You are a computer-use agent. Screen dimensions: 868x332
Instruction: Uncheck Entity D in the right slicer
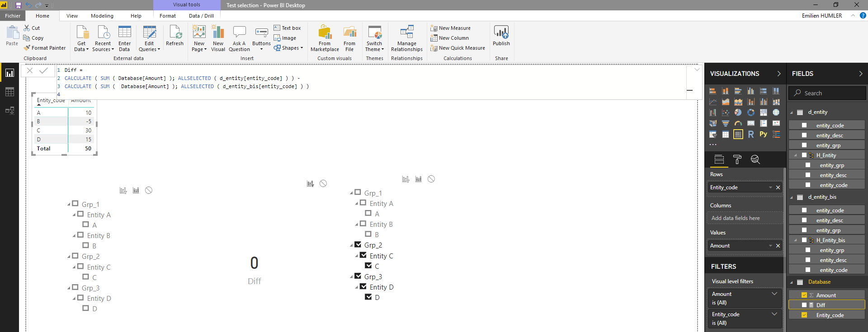[363, 286]
